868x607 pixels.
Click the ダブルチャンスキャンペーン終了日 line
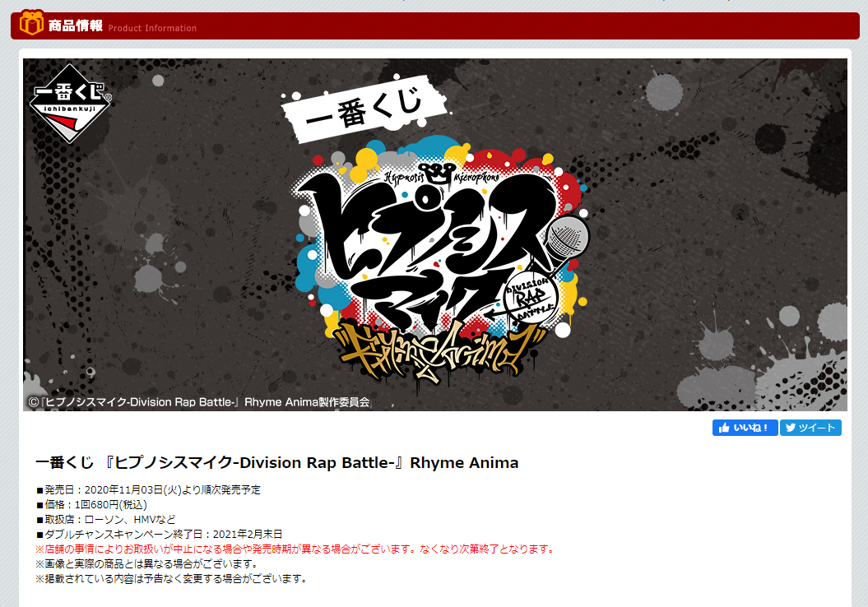pos(159,534)
